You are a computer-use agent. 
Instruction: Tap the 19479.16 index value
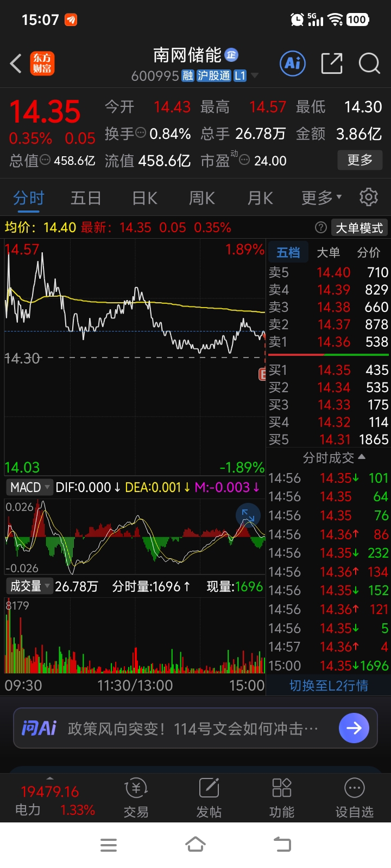tap(50, 792)
